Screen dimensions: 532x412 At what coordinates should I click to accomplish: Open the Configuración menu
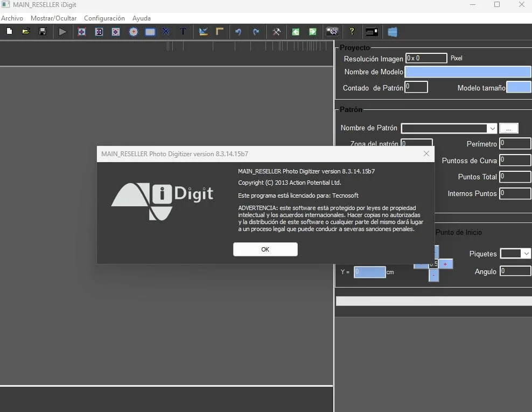(x=104, y=18)
